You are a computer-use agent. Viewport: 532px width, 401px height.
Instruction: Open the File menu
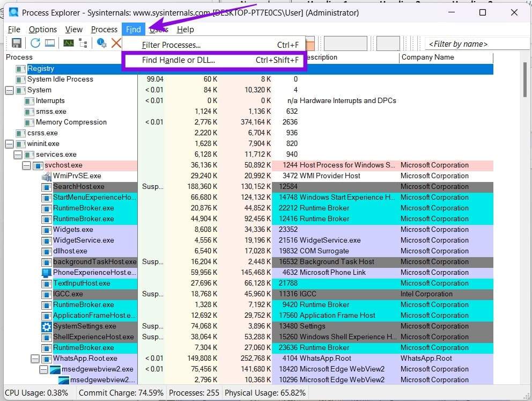(x=14, y=30)
